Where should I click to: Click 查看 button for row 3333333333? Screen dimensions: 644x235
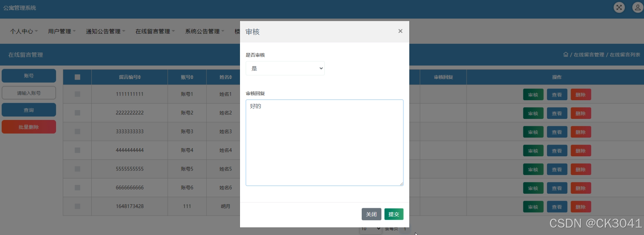557,132
